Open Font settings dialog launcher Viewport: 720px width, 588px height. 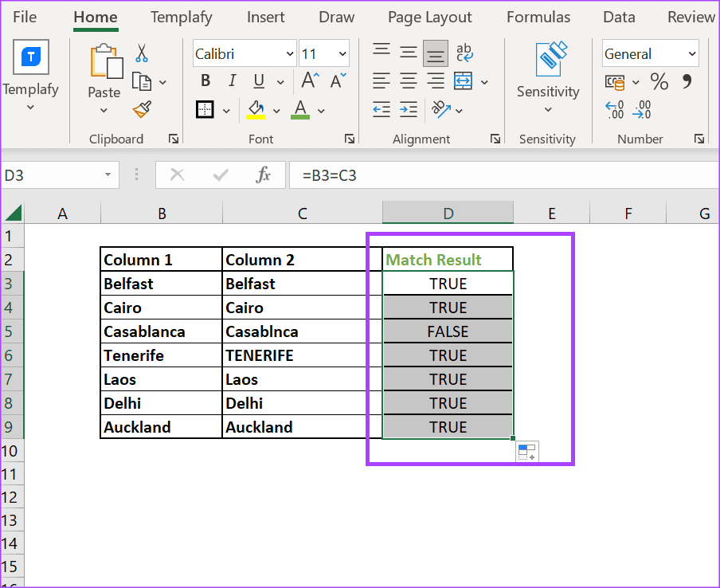click(350, 139)
